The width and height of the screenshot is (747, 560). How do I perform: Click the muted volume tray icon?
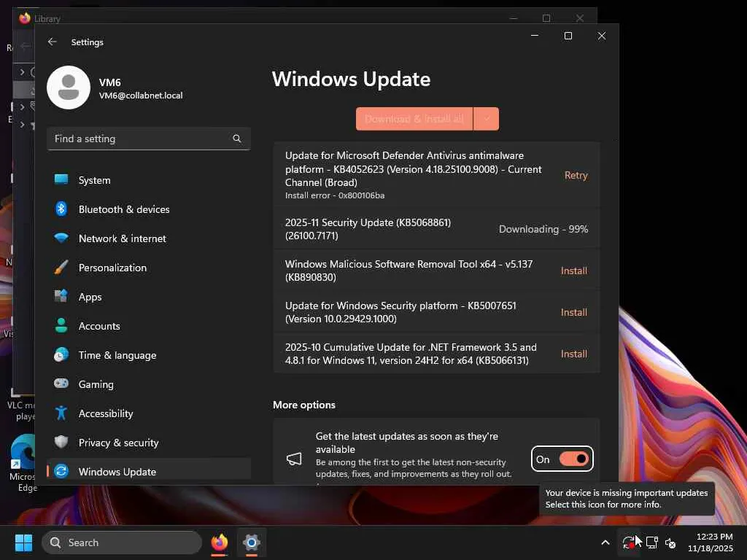coord(670,542)
